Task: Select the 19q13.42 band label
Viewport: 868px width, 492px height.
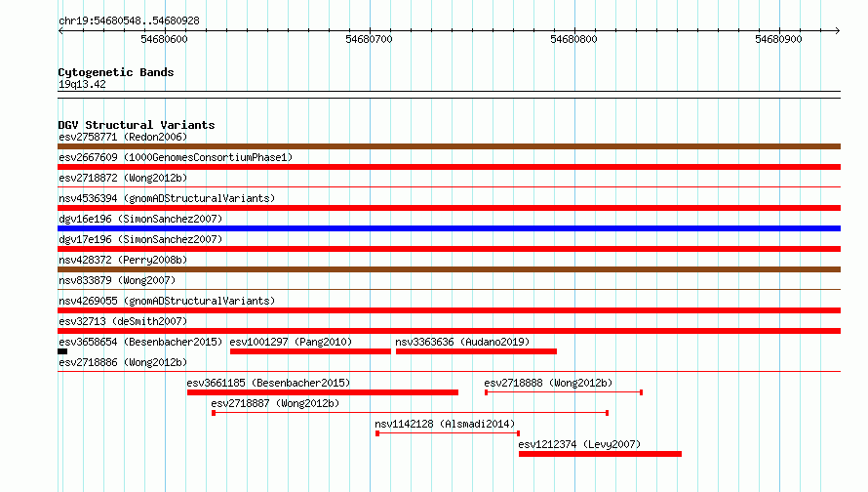Action: coord(82,84)
